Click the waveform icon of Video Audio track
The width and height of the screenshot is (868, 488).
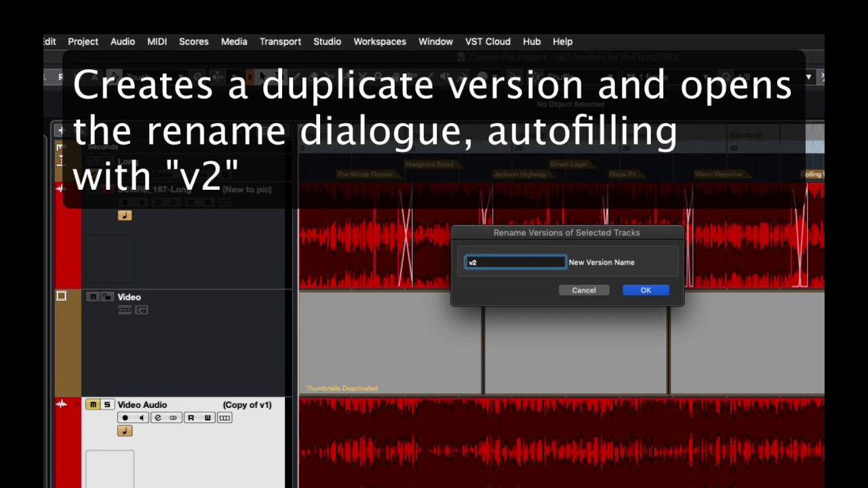point(61,405)
